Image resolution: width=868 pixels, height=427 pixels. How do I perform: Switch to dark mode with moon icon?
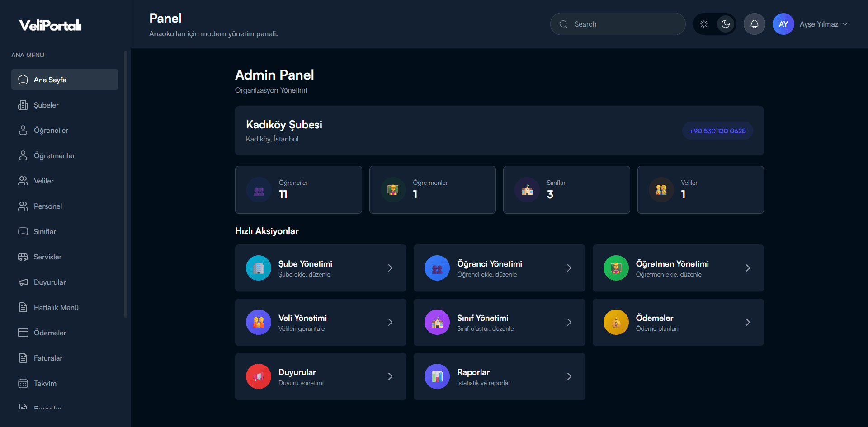pyautogui.click(x=726, y=24)
